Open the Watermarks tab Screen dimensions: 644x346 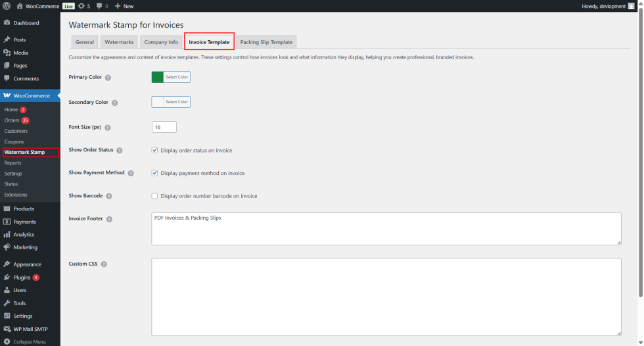point(119,42)
